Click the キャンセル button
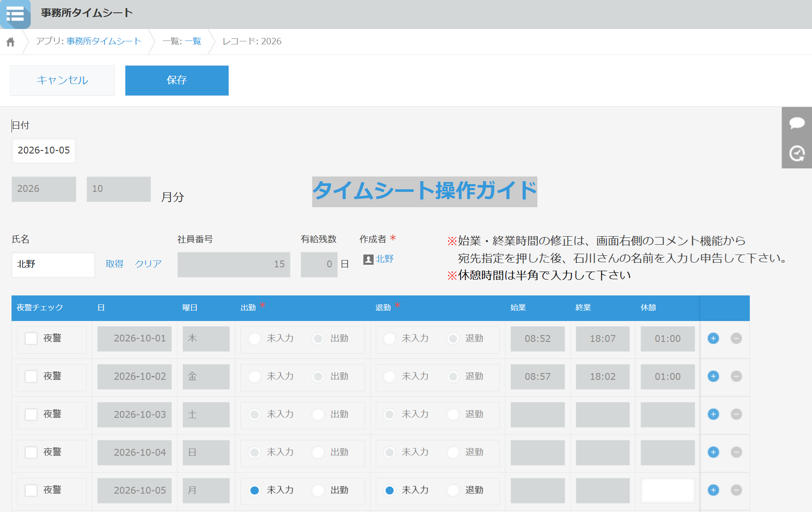 point(62,80)
